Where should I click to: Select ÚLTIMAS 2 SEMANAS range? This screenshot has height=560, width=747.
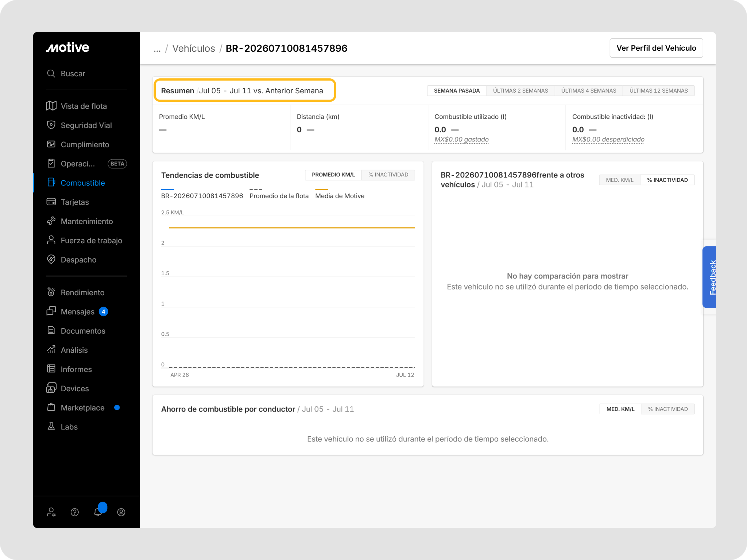[x=520, y=91]
